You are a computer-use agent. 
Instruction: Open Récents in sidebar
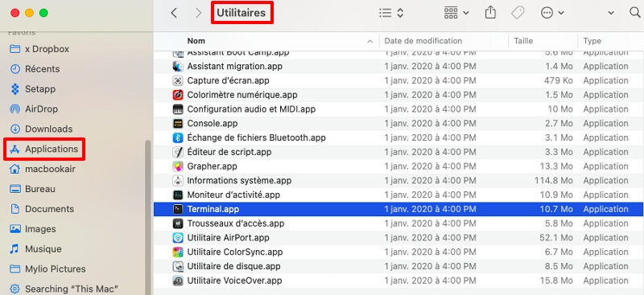[x=35, y=69]
